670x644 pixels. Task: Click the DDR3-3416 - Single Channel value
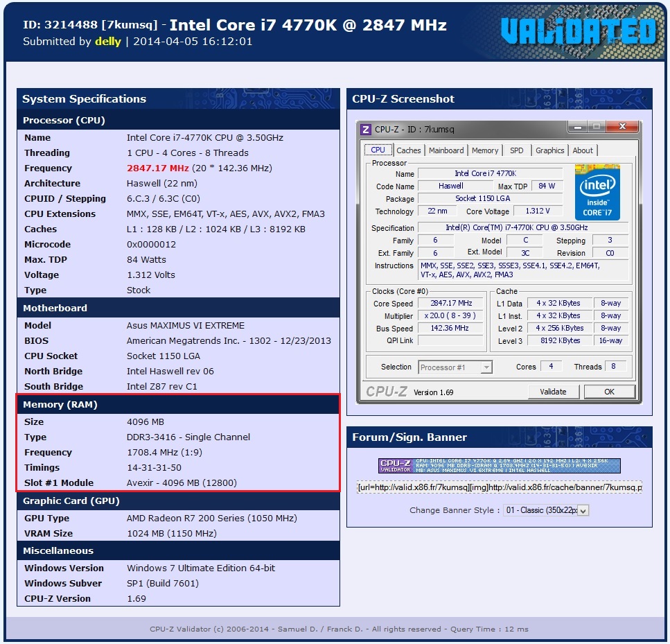point(188,437)
